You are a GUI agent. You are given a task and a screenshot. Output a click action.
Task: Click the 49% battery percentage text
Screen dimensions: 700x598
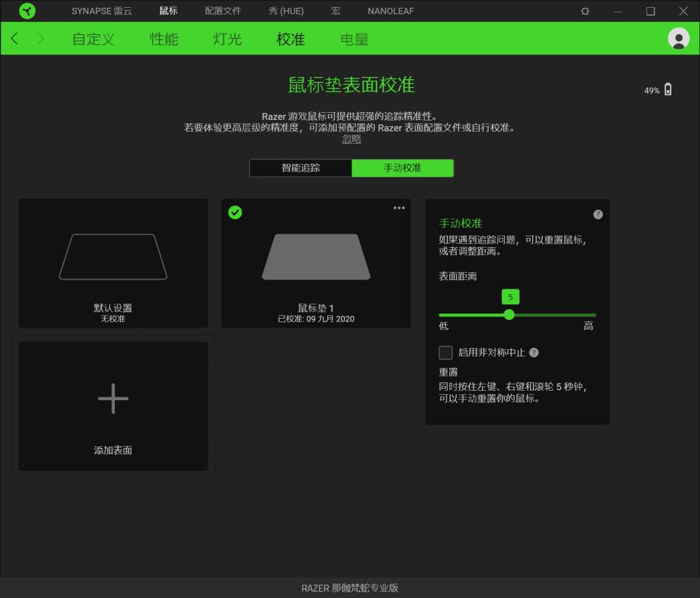tap(651, 91)
